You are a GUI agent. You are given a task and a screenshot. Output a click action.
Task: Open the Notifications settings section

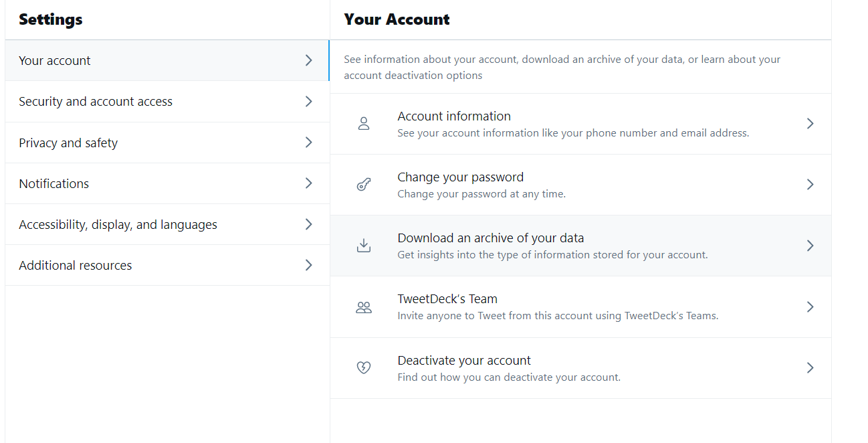(x=167, y=183)
